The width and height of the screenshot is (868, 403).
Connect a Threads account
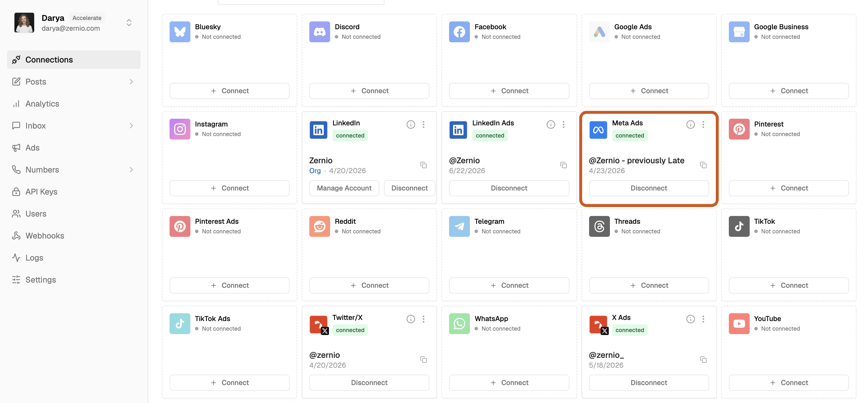[x=649, y=285]
